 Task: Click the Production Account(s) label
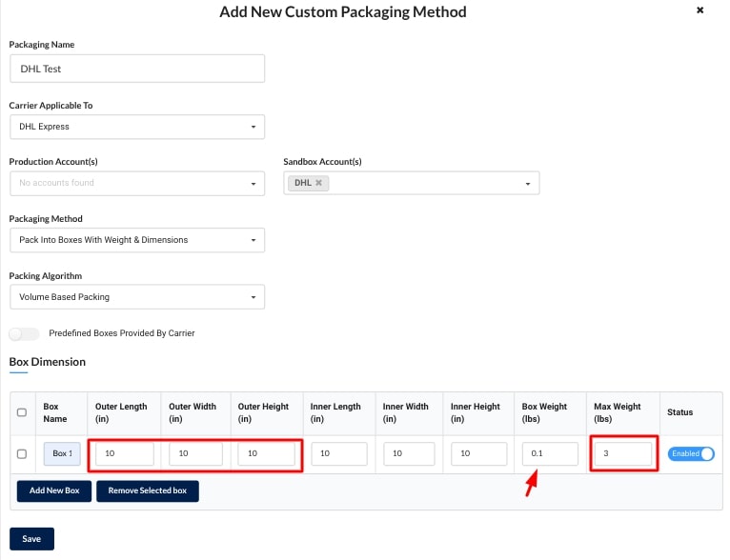(53, 162)
